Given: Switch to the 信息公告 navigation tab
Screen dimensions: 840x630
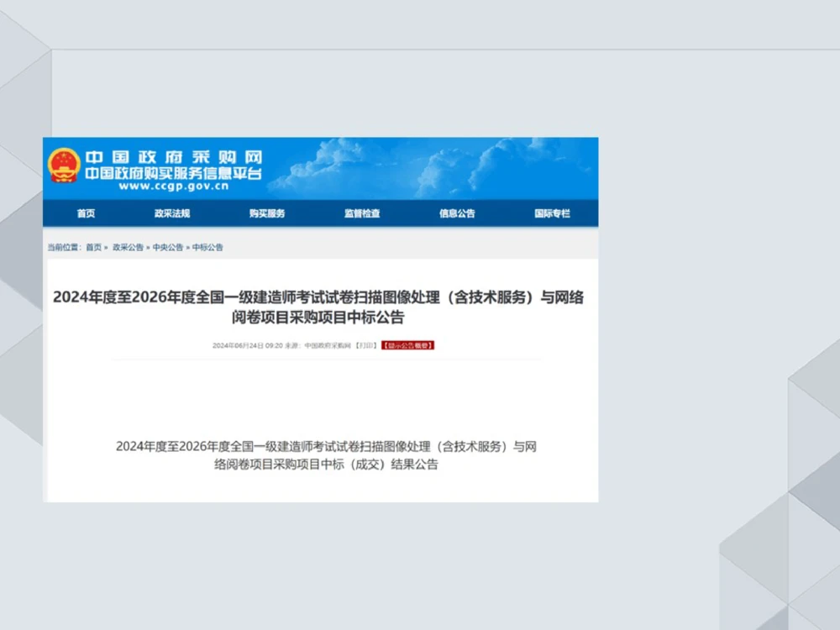Looking at the screenshot, I should (x=456, y=213).
